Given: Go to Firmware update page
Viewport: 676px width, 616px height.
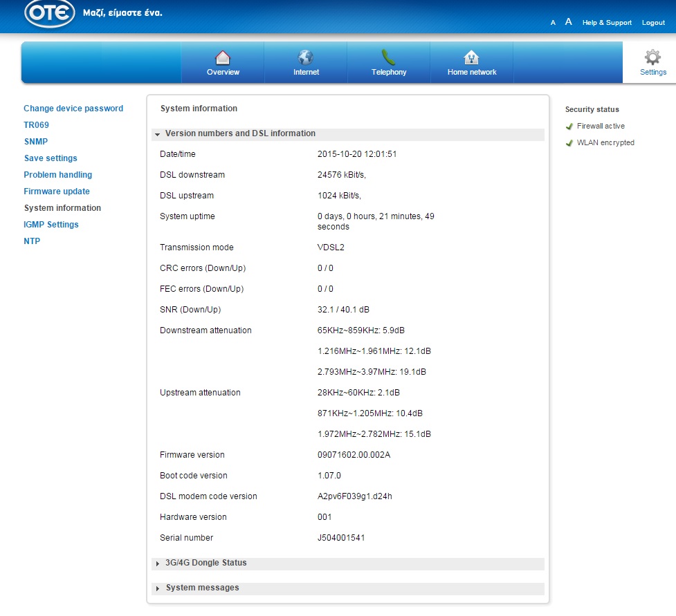Looking at the screenshot, I should 57,192.
